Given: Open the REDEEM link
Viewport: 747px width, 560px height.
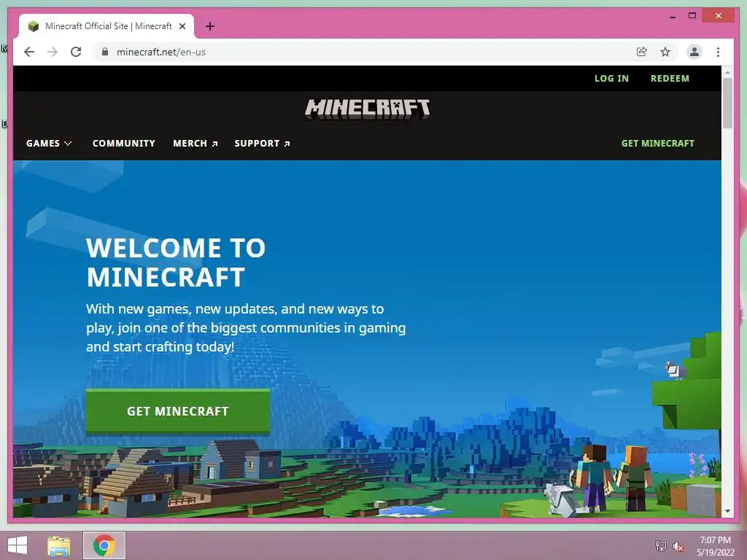Looking at the screenshot, I should [670, 79].
